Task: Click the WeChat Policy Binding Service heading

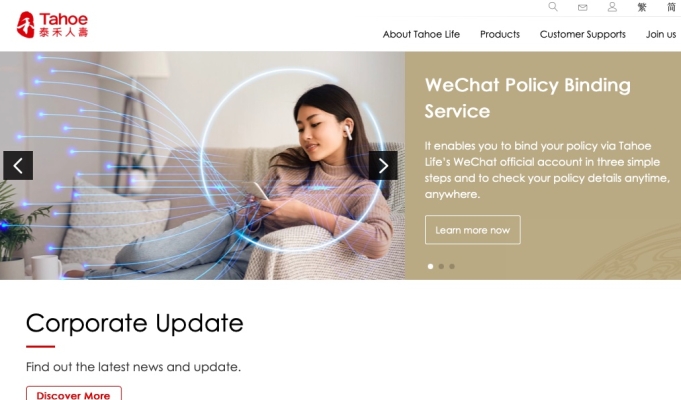Action: coord(528,98)
